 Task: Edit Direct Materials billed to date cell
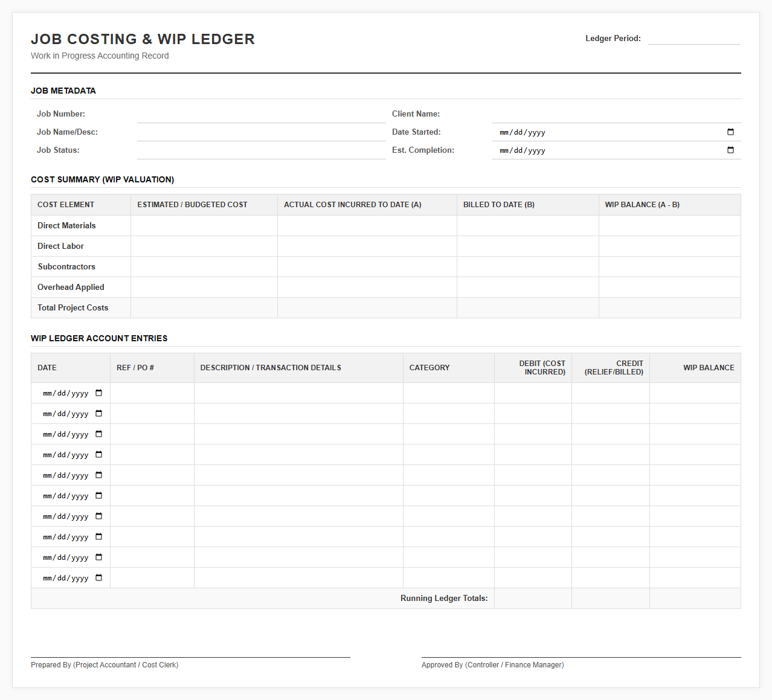[528, 226]
